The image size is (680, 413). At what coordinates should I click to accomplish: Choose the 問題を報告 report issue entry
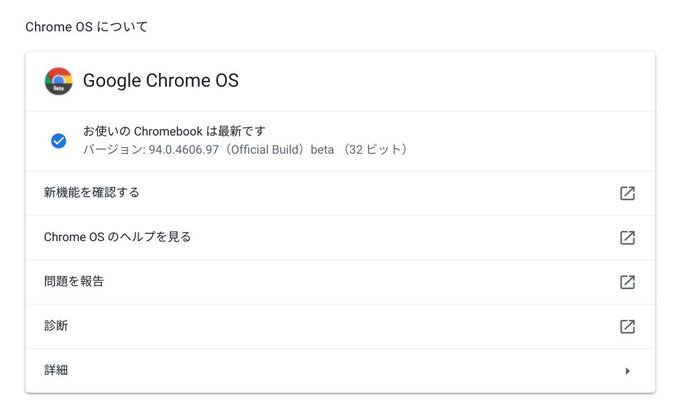[x=74, y=282]
